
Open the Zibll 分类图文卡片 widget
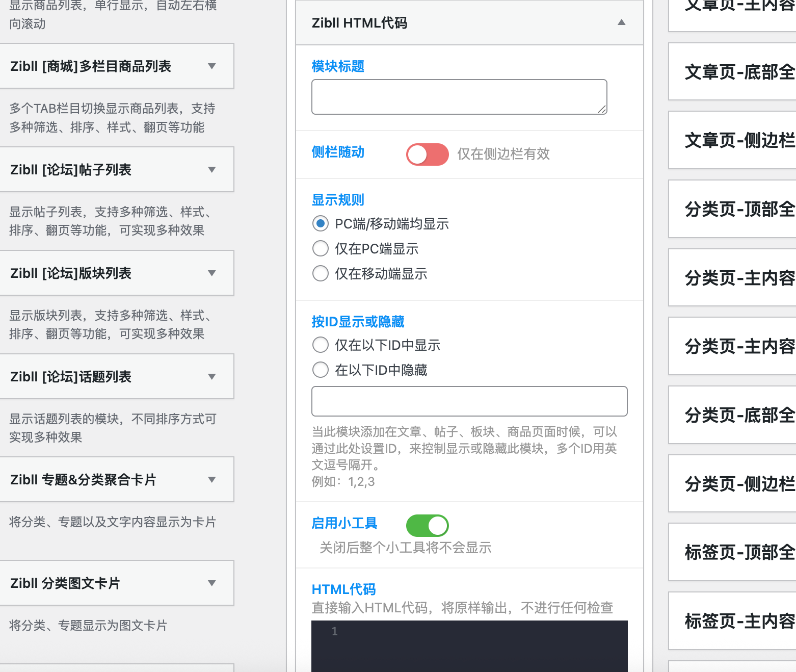coord(213,583)
